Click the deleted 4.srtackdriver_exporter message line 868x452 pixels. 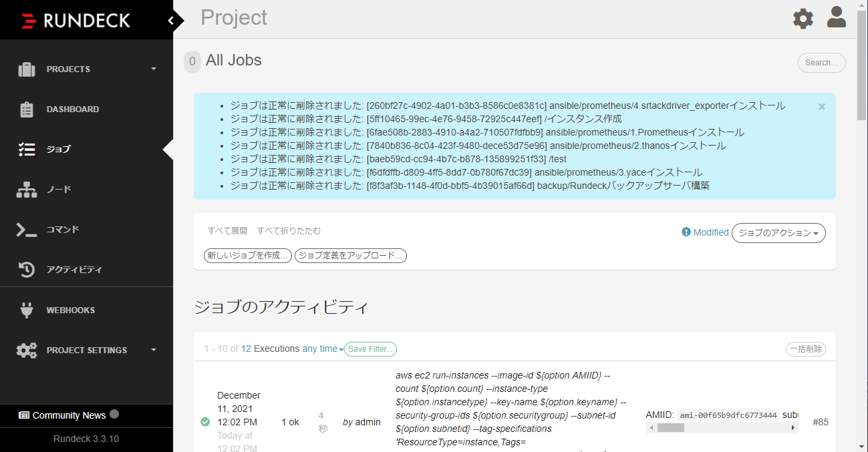(x=508, y=105)
